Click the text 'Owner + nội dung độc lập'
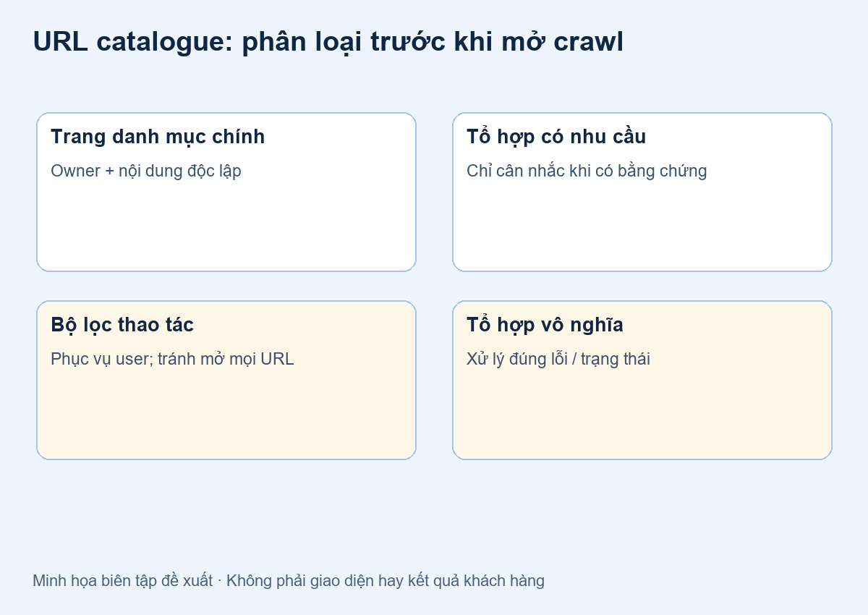This screenshot has height=615, width=868. (x=146, y=171)
